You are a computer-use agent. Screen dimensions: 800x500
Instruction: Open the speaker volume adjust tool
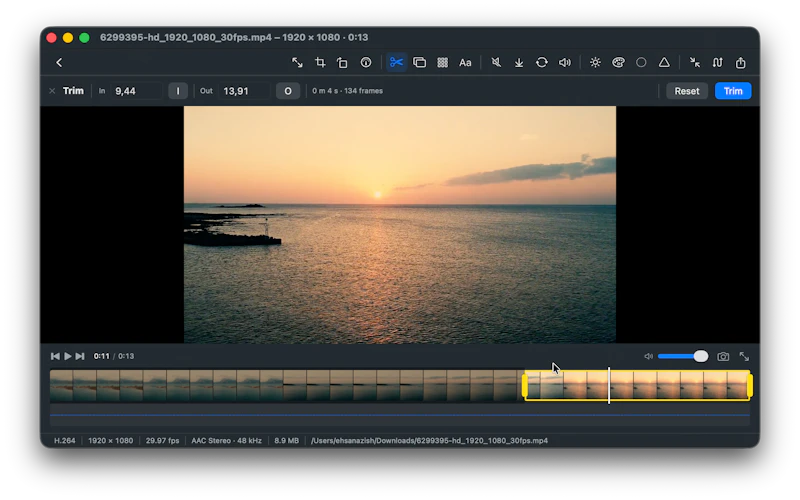point(565,63)
